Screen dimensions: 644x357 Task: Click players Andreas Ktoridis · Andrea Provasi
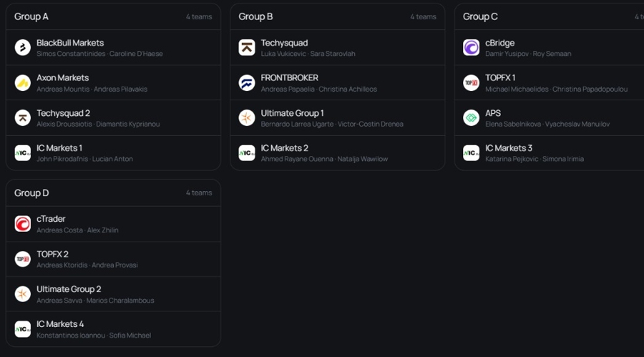pos(87,265)
